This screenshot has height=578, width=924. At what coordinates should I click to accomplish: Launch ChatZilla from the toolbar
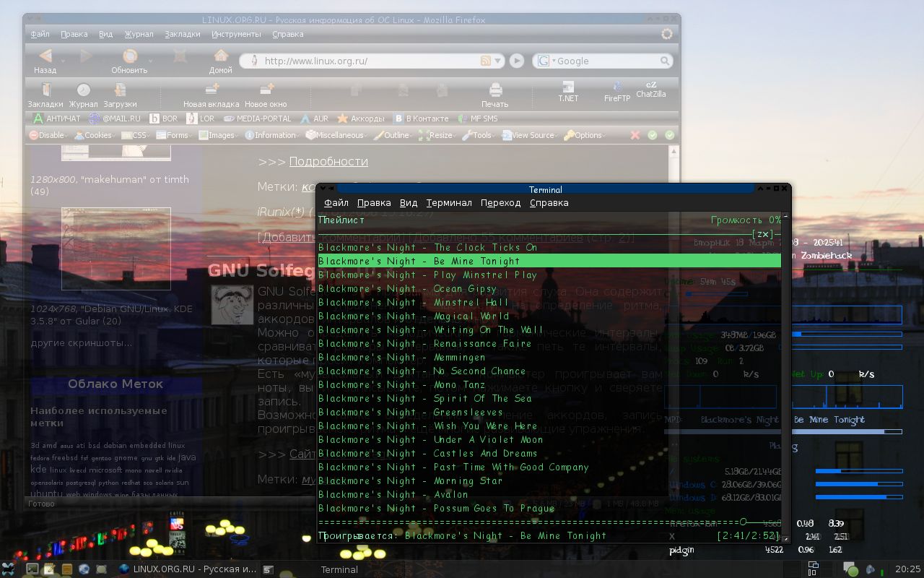coord(651,85)
